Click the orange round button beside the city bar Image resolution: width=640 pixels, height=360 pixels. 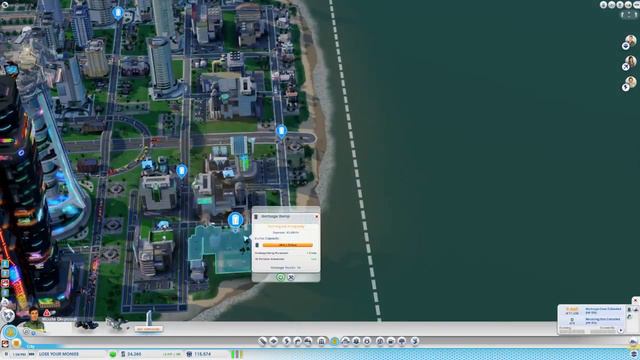pos(16,343)
